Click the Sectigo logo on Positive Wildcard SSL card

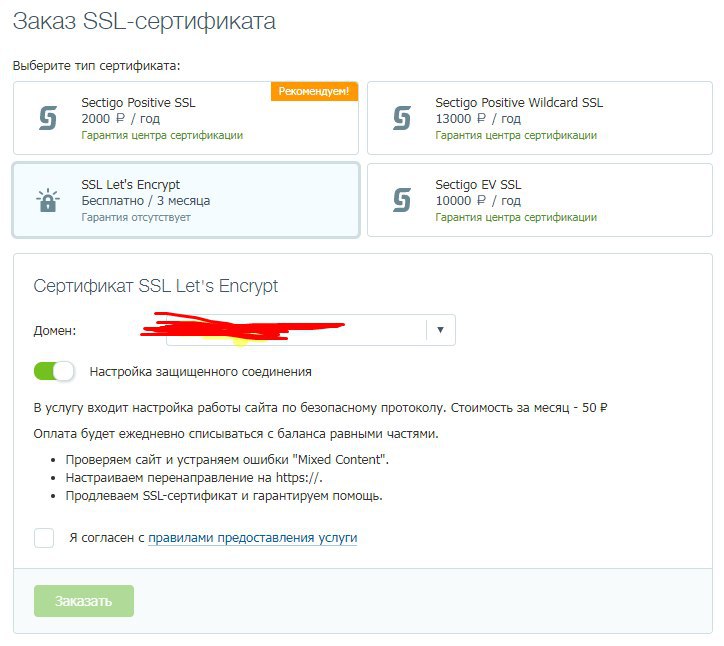402,118
